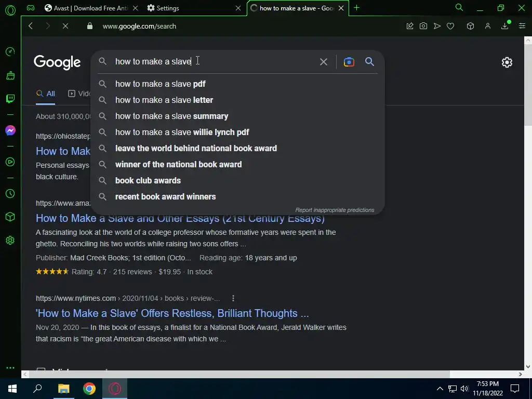Select suggestion 'how to make a slave letter'
Image resolution: width=532 pixels, height=399 pixels.
pyautogui.click(x=237, y=100)
